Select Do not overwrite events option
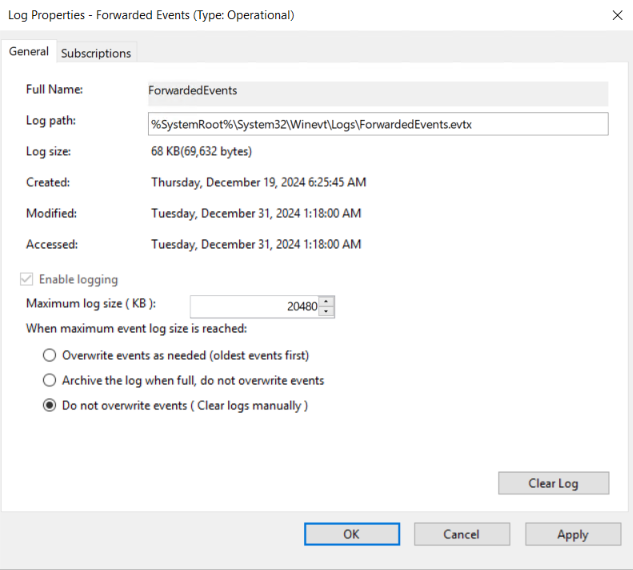Screen dimensions: 633x570 [x=49, y=406]
